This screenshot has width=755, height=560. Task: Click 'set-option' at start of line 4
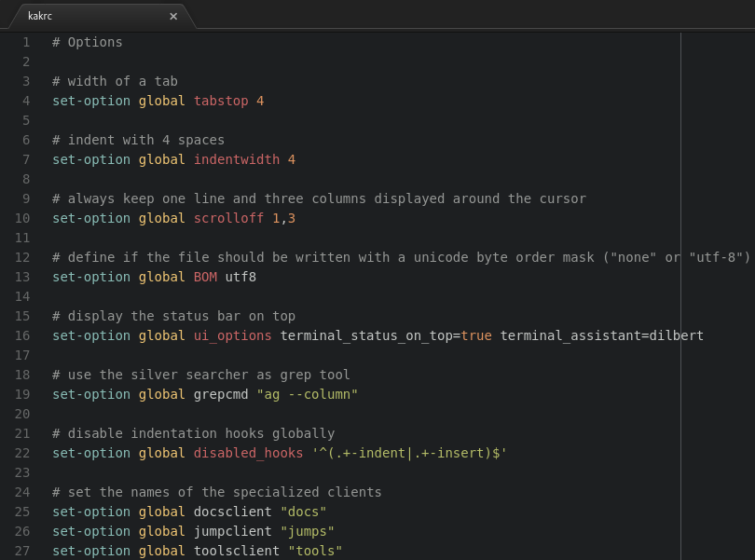[91, 102]
